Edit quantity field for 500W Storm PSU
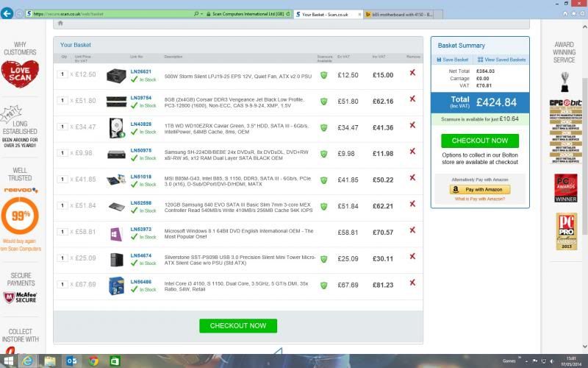The height and width of the screenshot is (368, 588). (62, 74)
